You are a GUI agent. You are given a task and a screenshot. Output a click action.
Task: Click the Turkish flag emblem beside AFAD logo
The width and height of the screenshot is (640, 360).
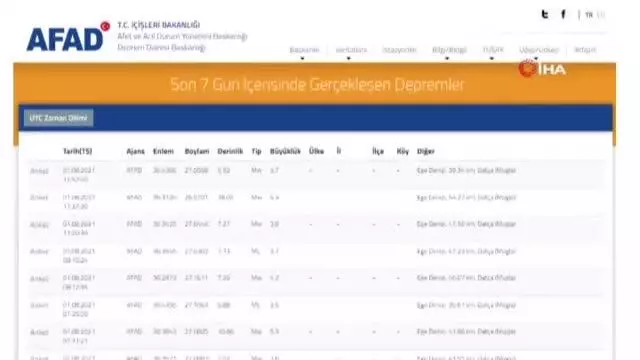(105, 26)
